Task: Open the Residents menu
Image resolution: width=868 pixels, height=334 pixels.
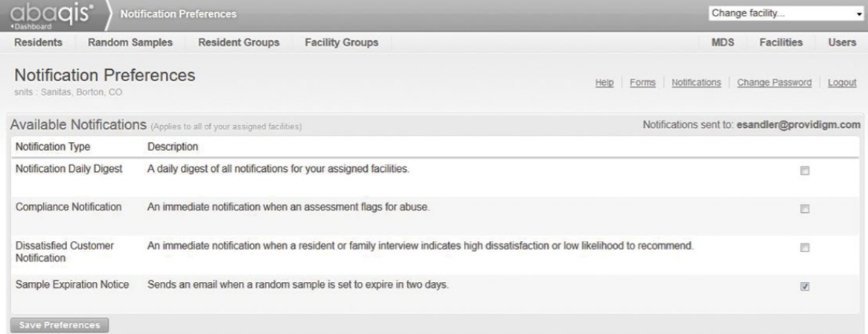Action: pyautogui.click(x=39, y=43)
